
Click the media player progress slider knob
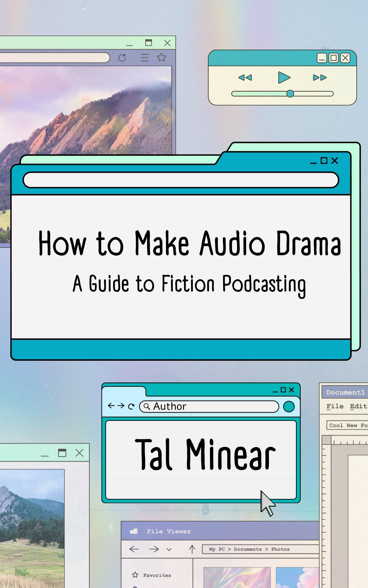click(x=290, y=94)
